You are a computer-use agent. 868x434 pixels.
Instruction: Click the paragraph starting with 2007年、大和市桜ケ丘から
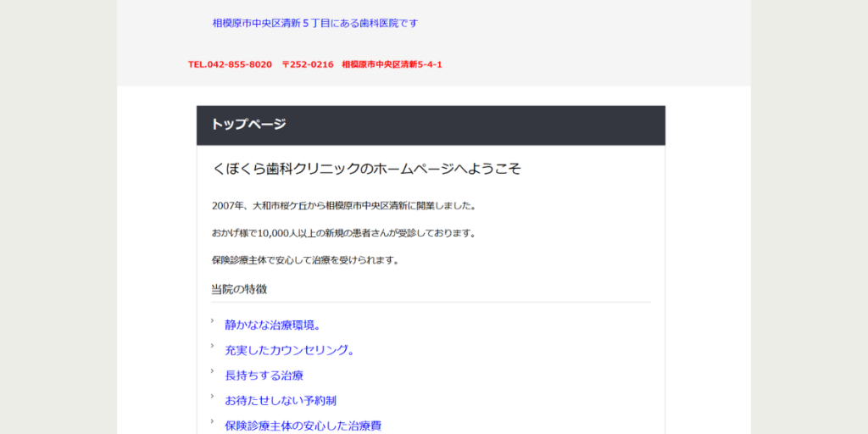click(x=344, y=206)
